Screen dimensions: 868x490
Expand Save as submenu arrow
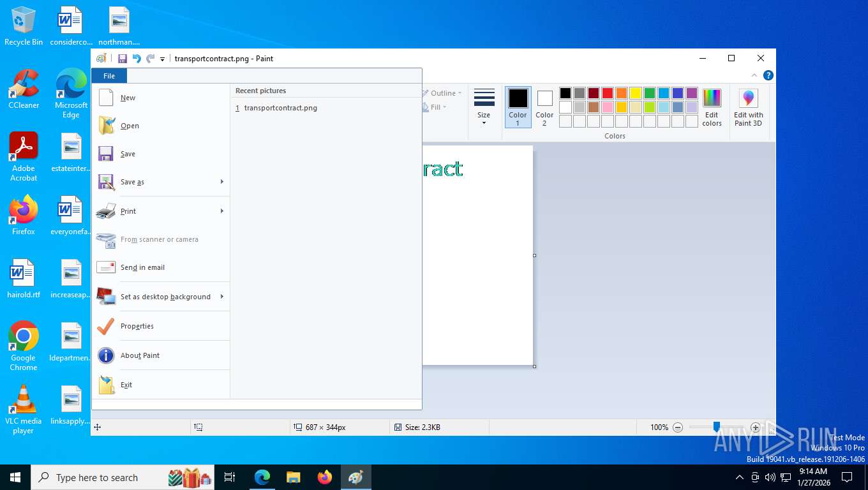(222, 182)
